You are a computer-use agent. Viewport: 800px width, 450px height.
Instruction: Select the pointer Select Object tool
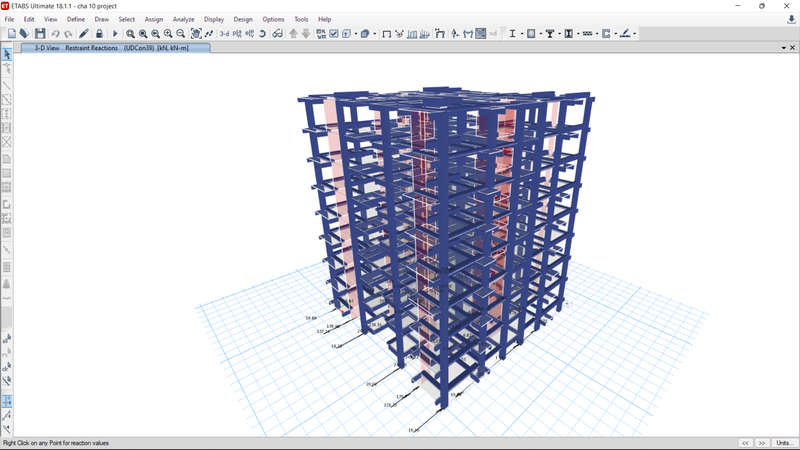[7, 54]
